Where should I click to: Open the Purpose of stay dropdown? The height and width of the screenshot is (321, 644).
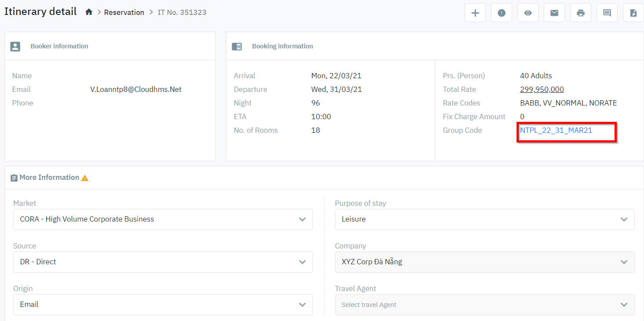484,219
